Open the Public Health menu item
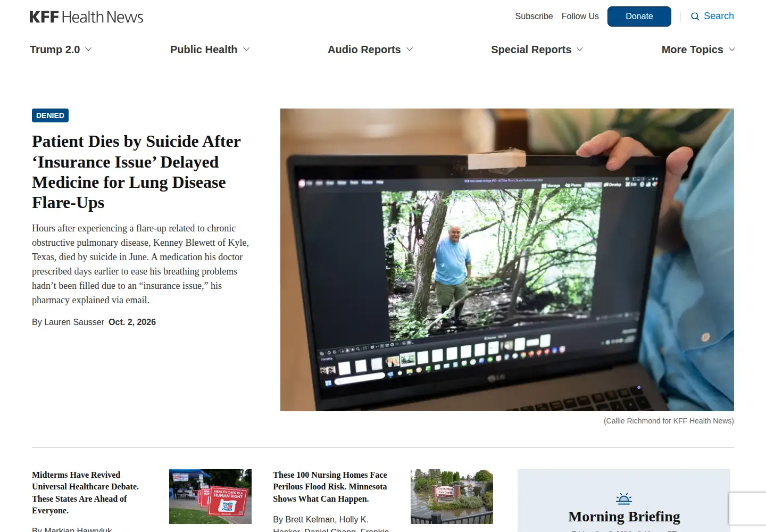The height and width of the screenshot is (532, 766). pyautogui.click(x=204, y=49)
